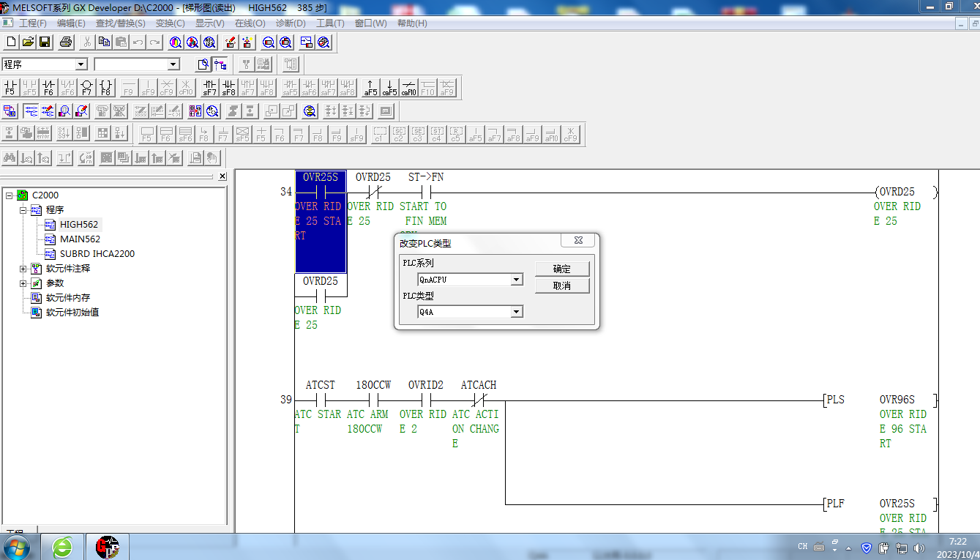Expand the 参数 tree node
980x560 pixels.
[23, 283]
